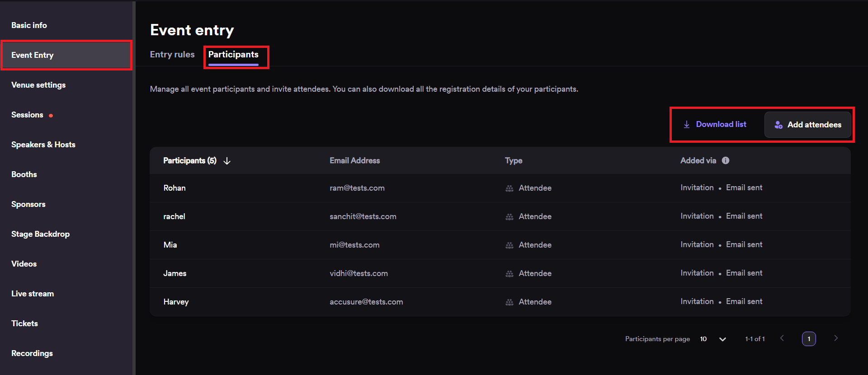Click the email accusure@tests.com

366,302
